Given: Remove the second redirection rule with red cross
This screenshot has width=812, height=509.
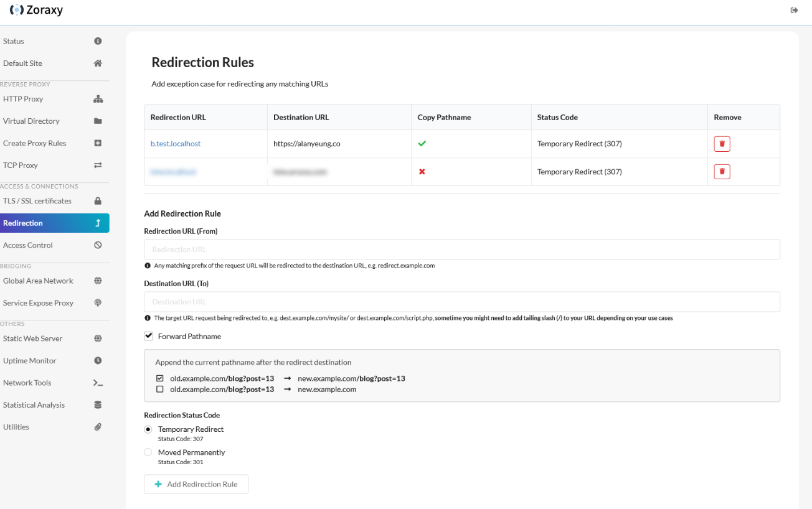Looking at the screenshot, I should coord(722,171).
